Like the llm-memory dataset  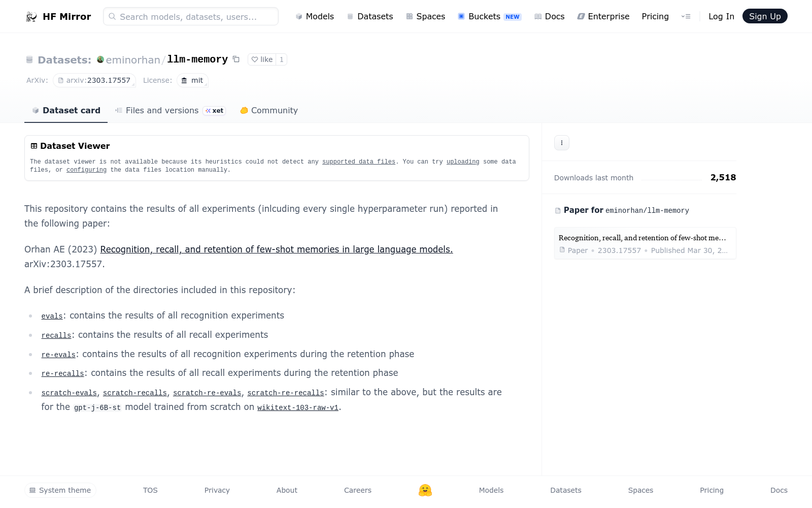pos(262,59)
